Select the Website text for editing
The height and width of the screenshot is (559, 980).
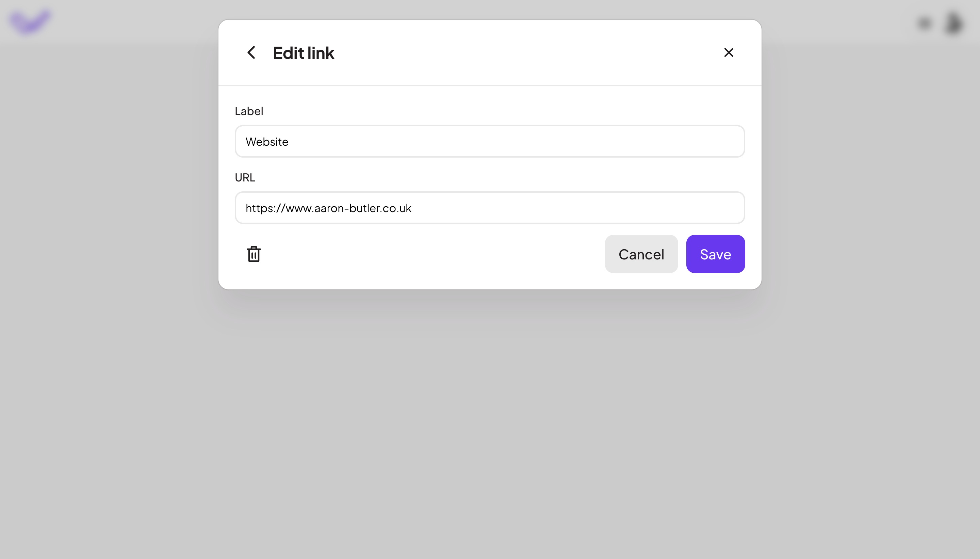267,141
